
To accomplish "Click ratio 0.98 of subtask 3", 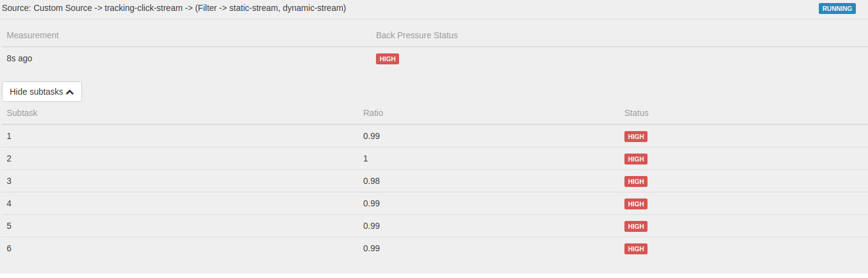I will [x=371, y=181].
